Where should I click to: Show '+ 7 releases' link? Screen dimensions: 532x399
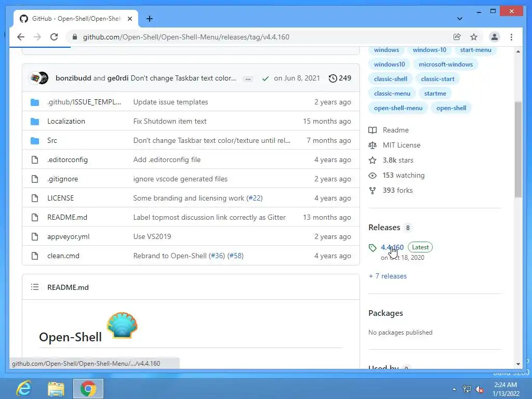(x=388, y=276)
